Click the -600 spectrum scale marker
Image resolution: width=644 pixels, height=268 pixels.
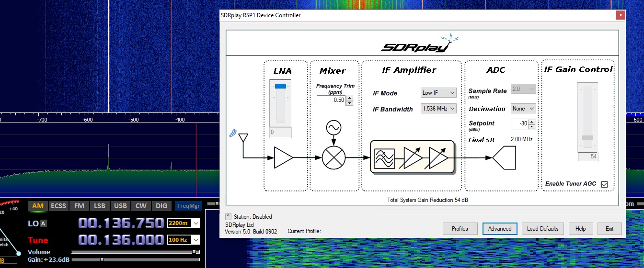[87, 120]
